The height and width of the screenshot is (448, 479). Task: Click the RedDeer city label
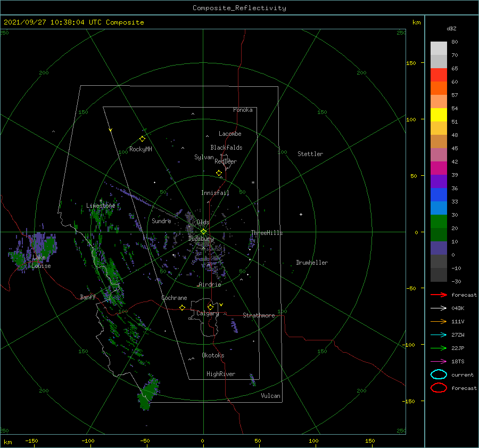coord(226,161)
